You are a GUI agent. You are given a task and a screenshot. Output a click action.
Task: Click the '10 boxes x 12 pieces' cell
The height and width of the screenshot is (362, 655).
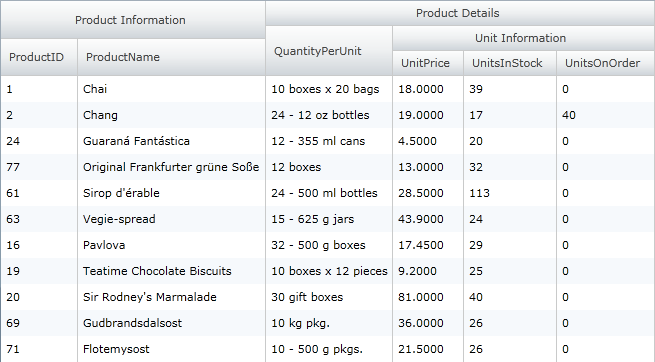[x=329, y=271]
